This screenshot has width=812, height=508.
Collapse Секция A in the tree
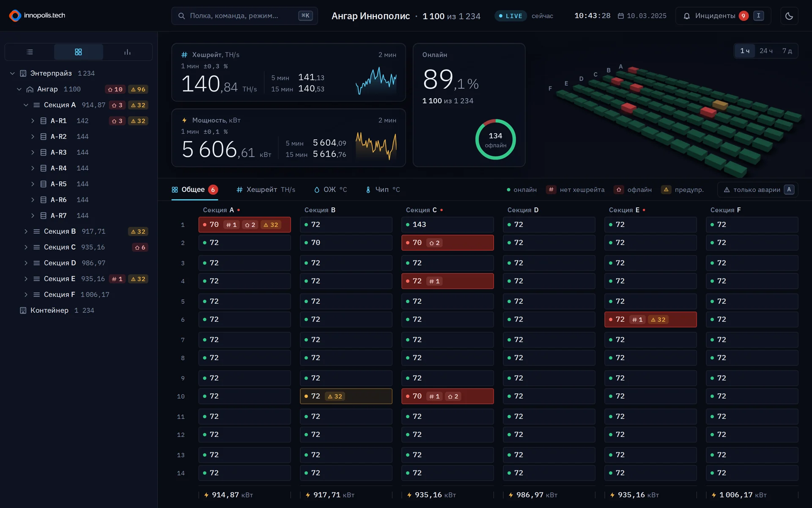(26, 105)
